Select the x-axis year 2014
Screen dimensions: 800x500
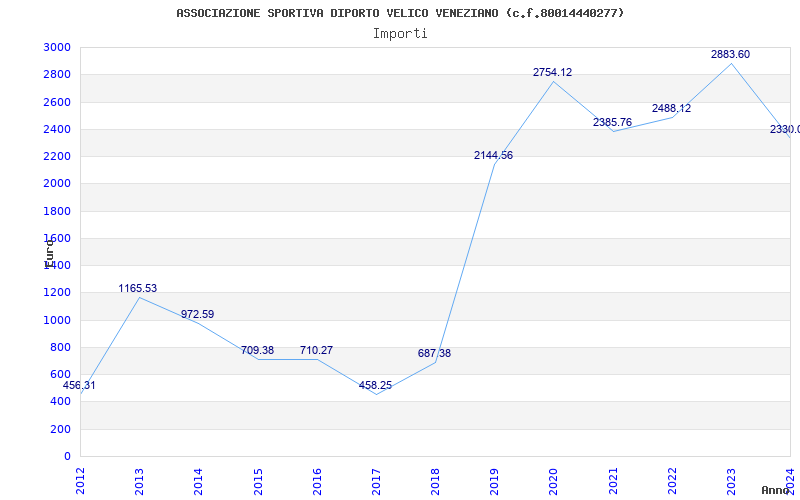tap(198, 481)
